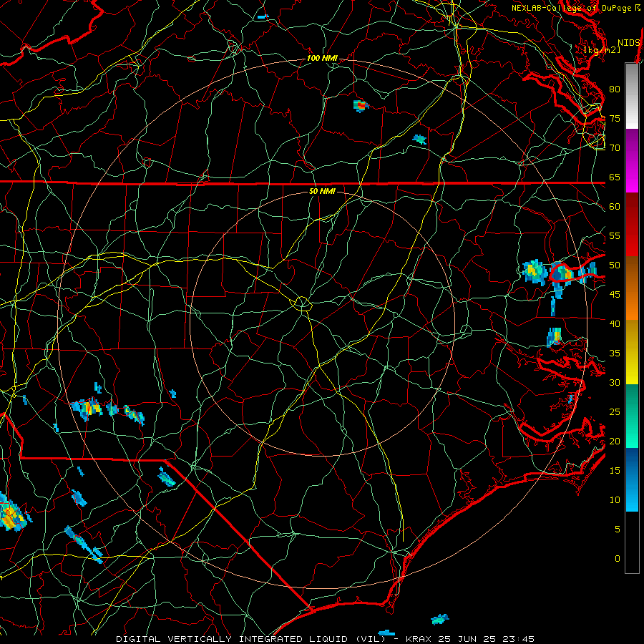644x644 pixels.
Task: Click the scale value 20
Action: click(x=615, y=441)
